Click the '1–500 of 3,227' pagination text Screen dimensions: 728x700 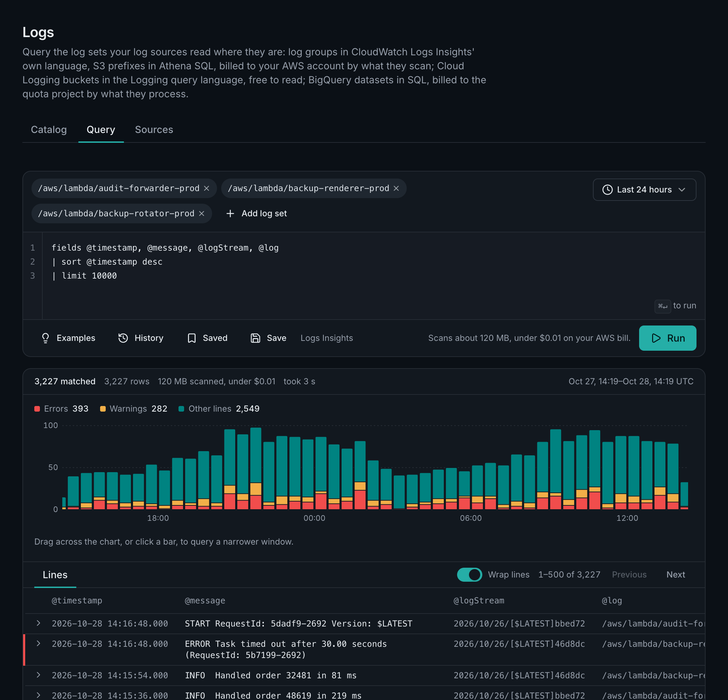[569, 574]
